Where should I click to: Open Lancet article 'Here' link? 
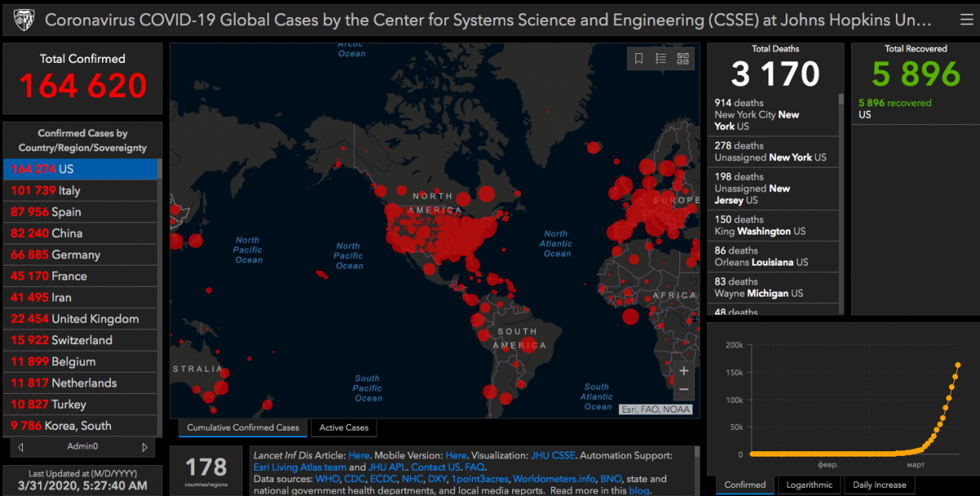click(x=359, y=455)
